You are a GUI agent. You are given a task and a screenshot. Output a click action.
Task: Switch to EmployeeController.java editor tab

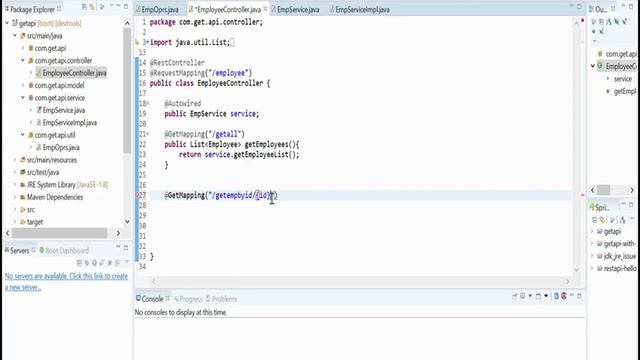(227, 9)
